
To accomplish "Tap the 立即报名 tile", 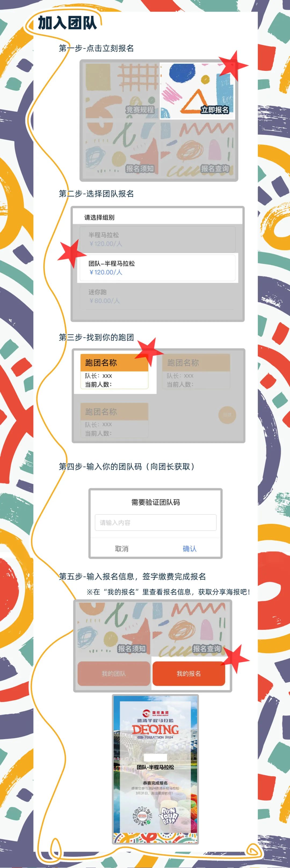I will 197,91.
